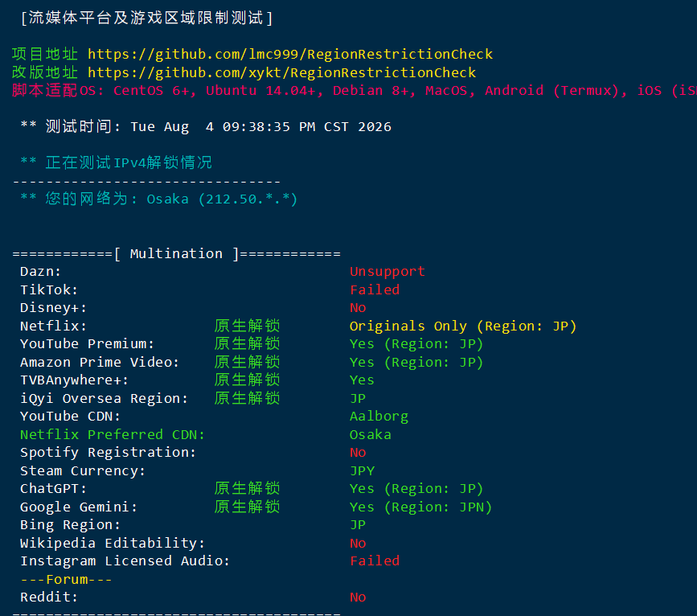Screen dimensions: 697x616
Task: Click the YouTube Premium Yes result
Action: pos(416,344)
